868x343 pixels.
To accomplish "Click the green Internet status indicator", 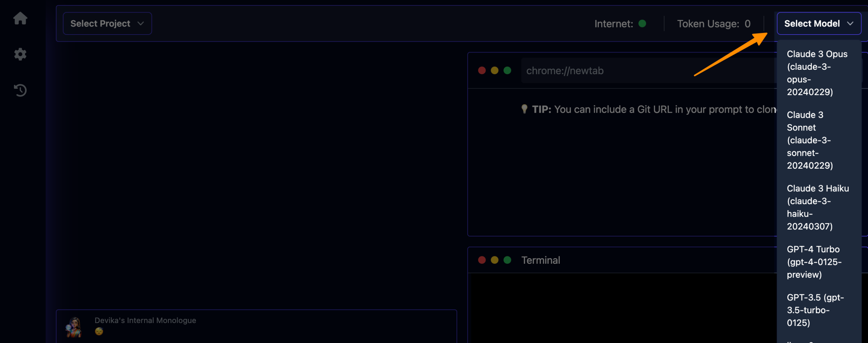I will point(642,23).
